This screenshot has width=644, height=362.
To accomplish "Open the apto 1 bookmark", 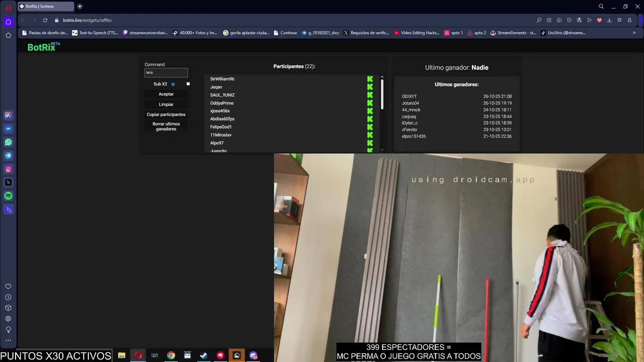I will pos(453,33).
